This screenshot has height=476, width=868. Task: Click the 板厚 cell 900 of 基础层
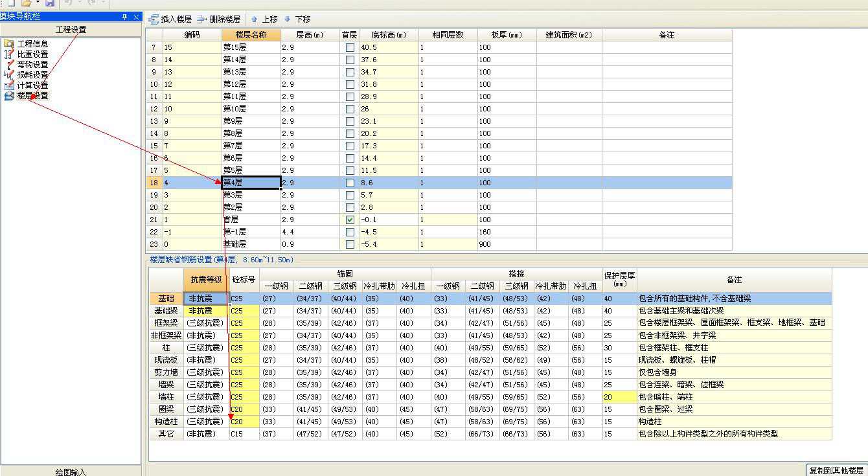click(x=507, y=244)
